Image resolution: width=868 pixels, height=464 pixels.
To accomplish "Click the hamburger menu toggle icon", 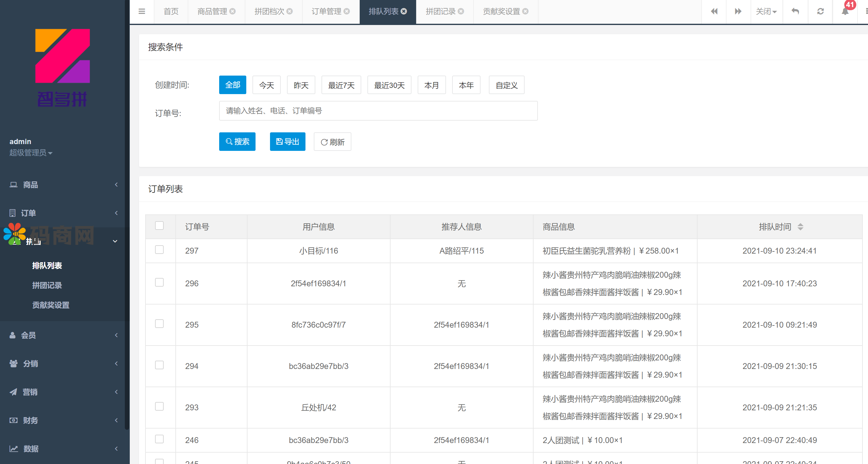I will pyautogui.click(x=141, y=11).
